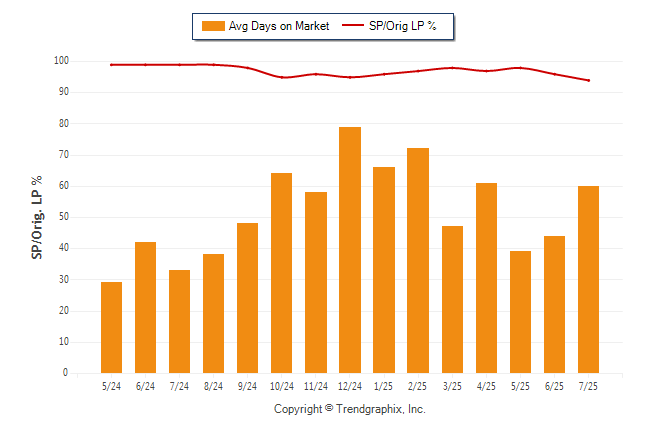The image size is (646, 434).
Task: Click the Copyright Trendgraphix, Inc. text
Action: tap(350, 409)
